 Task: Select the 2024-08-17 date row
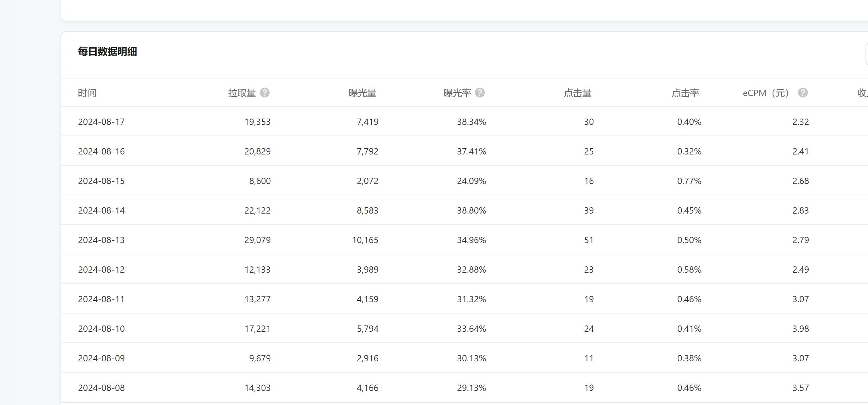(x=101, y=122)
